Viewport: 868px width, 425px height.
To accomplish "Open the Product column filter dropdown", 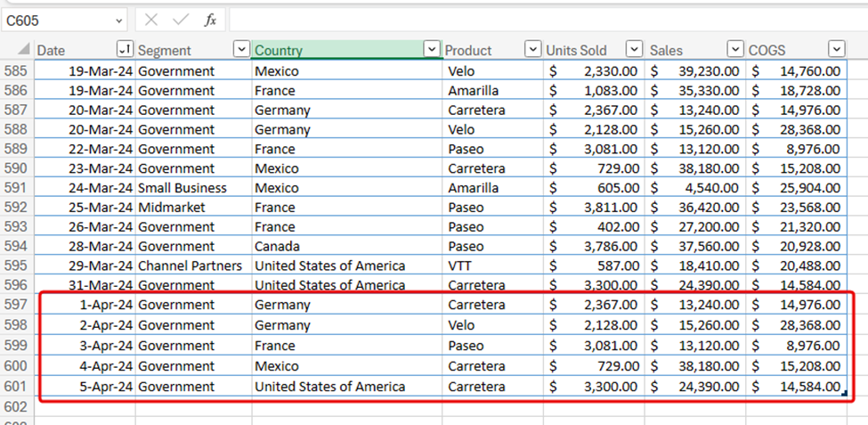I will click(532, 50).
